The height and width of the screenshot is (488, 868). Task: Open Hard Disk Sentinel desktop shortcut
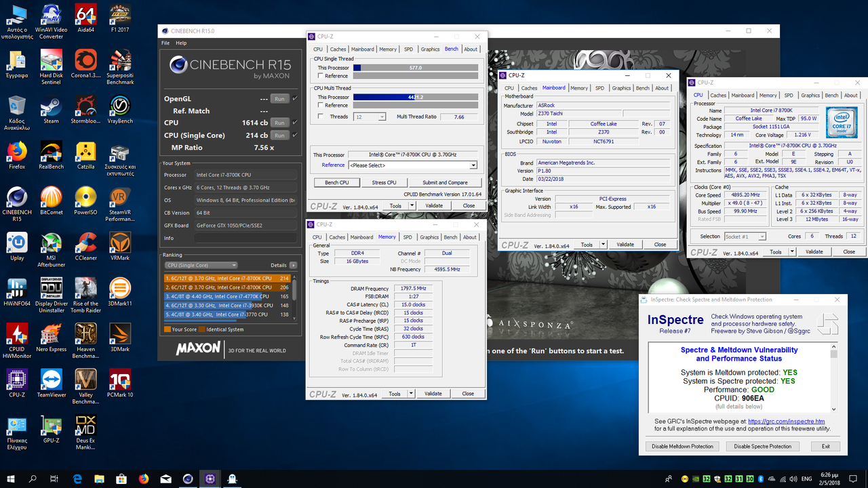[52, 67]
